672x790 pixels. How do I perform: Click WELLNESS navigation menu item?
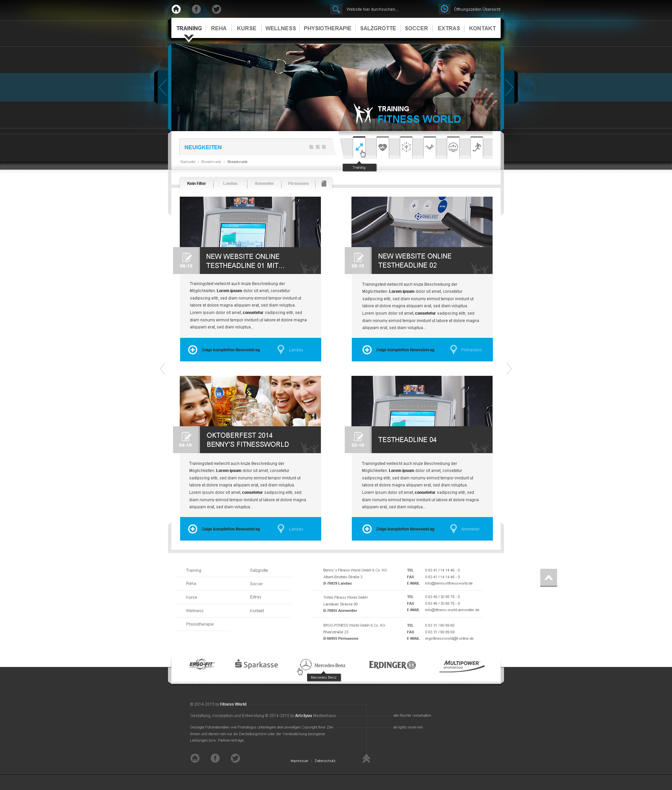point(279,28)
